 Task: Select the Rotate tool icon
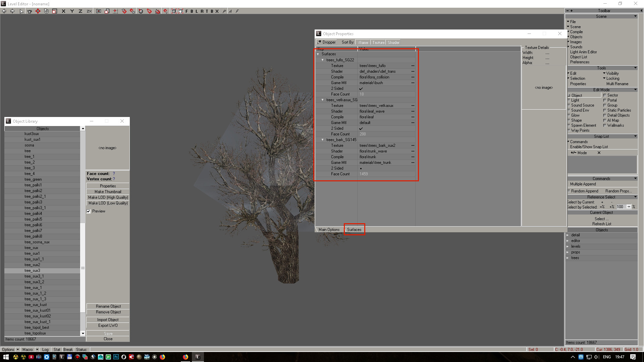46,11
